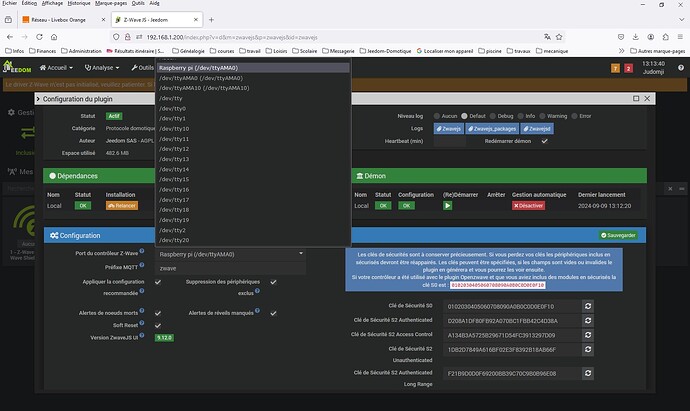The image size is (690, 411).
Task: Bookmark this page with the star icon
Action: [559, 37]
